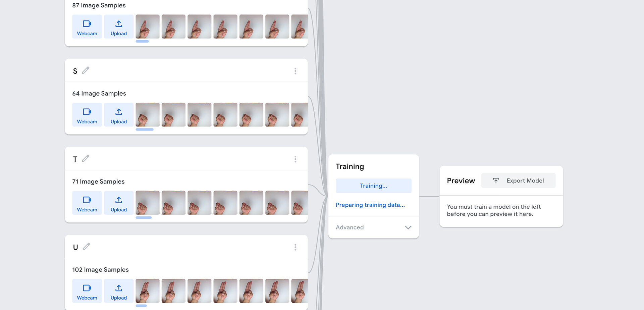Select first image thumbnail in class T
Viewport: 644px width, 310px height.
pyautogui.click(x=148, y=203)
